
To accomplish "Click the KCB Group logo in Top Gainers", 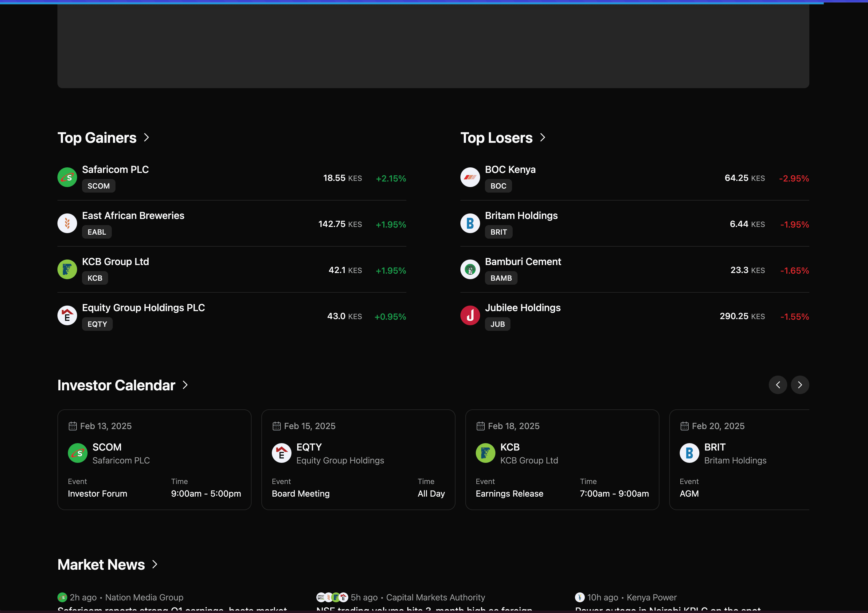I will point(67,269).
